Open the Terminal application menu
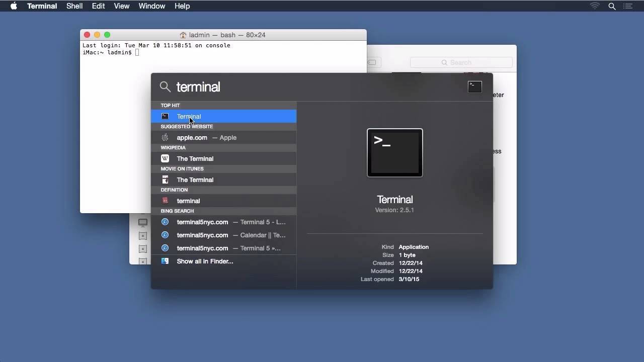Screen dimensions: 644x362 tap(42, 6)
